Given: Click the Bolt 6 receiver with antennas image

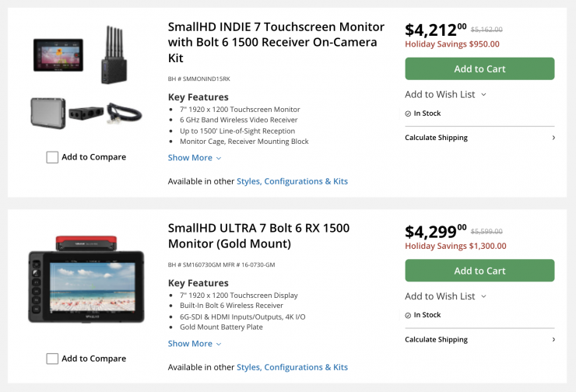Looking at the screenshot, I should 113,54.
